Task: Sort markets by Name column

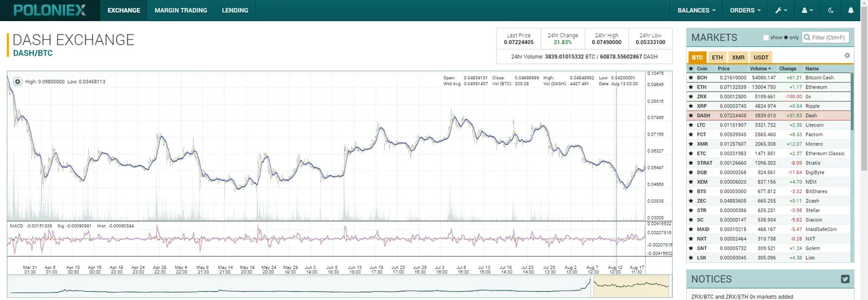Action: tap(812, 68)
